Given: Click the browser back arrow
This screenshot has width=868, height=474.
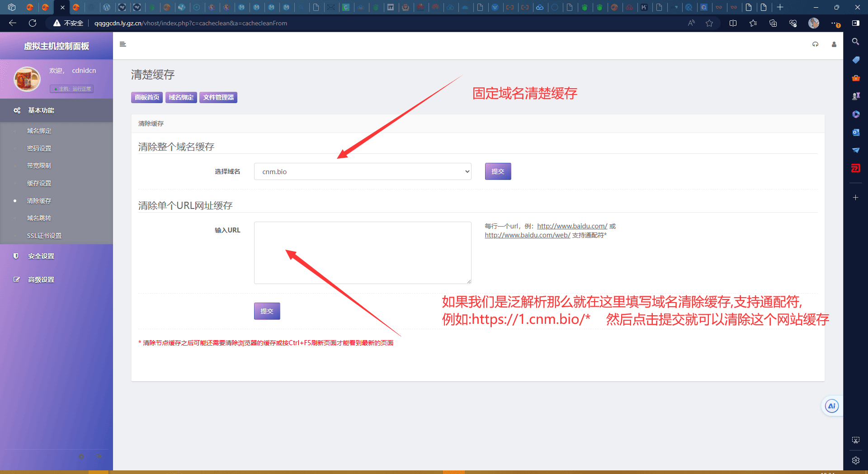Looking at the screenshot, I should (x=13, y=23).
